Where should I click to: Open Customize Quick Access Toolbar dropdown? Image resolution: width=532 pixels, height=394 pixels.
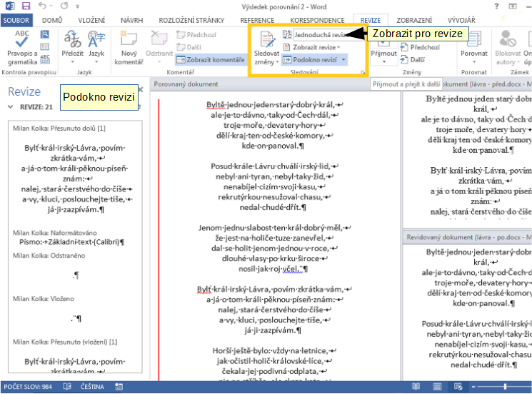tap(78, 6)
